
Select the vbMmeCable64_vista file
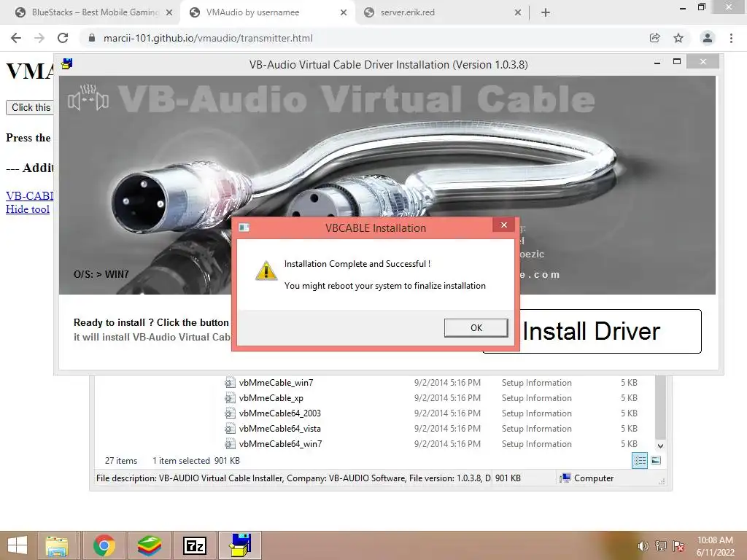pos(280,428)
